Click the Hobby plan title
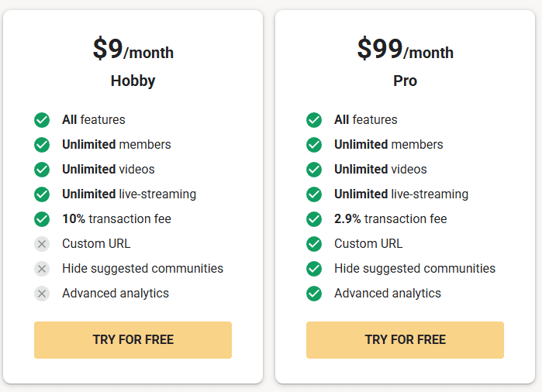The width and height of the screenshot is (542, 392). [133, 81]
